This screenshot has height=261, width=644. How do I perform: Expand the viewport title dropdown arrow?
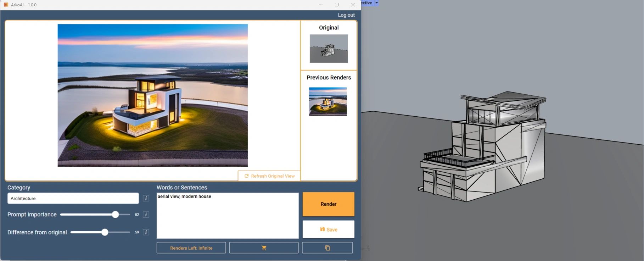coord(376,3)
